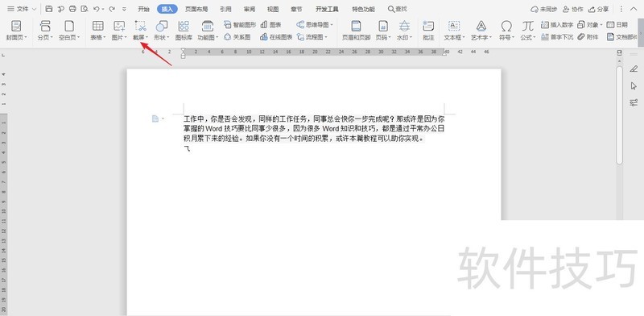The height and width of the screenshot is (316, 644).
Task: Open the 艺术字 word art gallery
Action: click(481, 31)
